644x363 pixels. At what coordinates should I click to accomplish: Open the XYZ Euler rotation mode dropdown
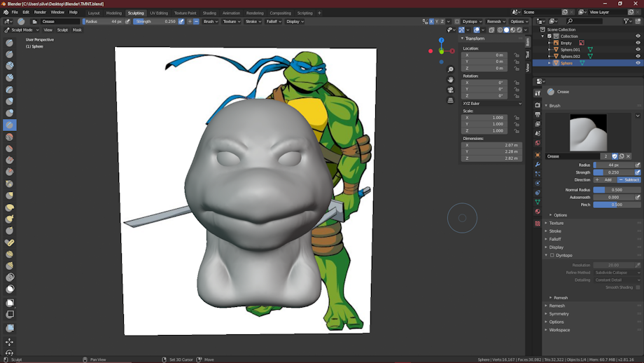(x=491, y=103)
